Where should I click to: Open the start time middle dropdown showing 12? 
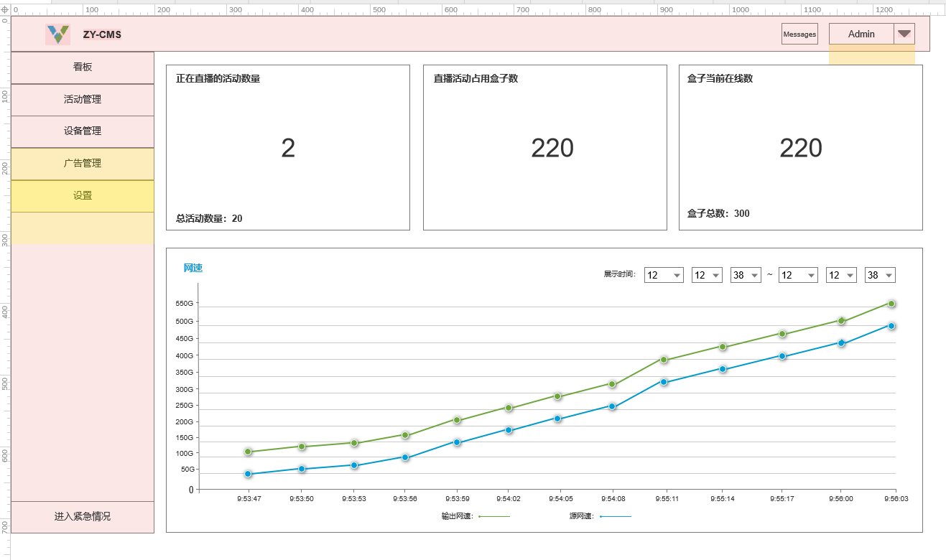[707, 275]
